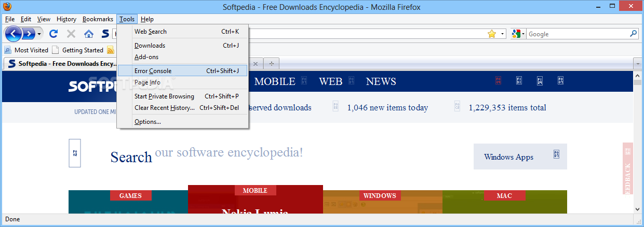This screenshot has width=644, height=227.
Task: Open the Edit menu
Action: point(26,19)
